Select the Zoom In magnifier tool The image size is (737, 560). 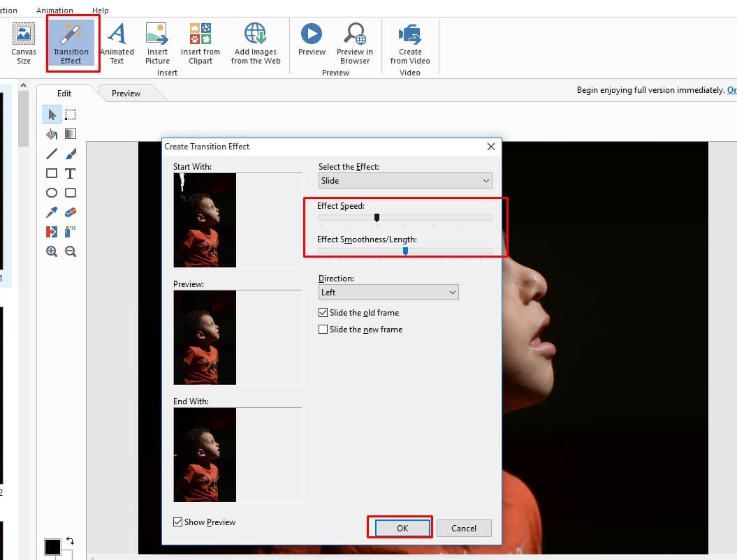pyautogui.click(x=52, y=251)
